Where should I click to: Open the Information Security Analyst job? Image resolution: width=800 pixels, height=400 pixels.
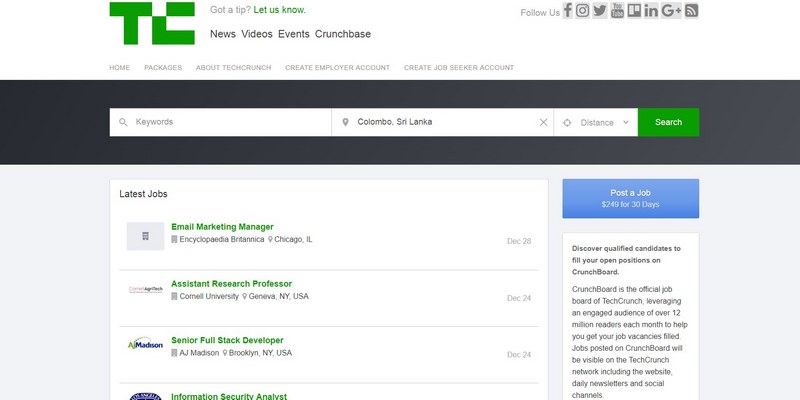229,396
